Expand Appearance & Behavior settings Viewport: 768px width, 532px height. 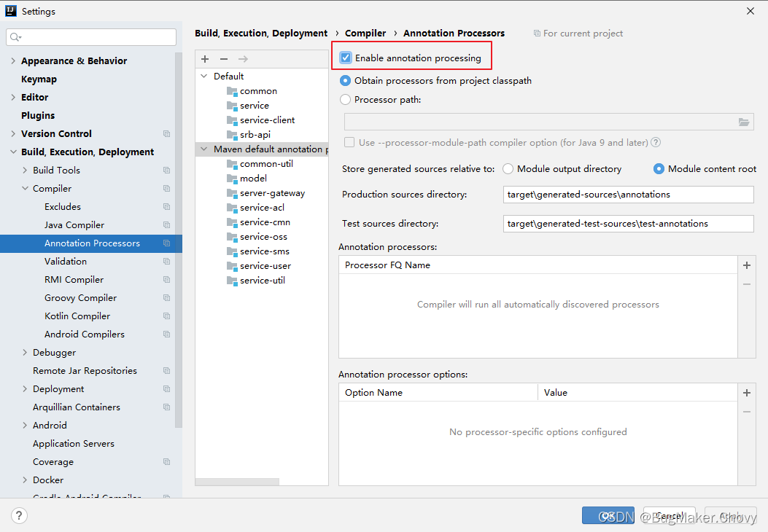point(13,60)
